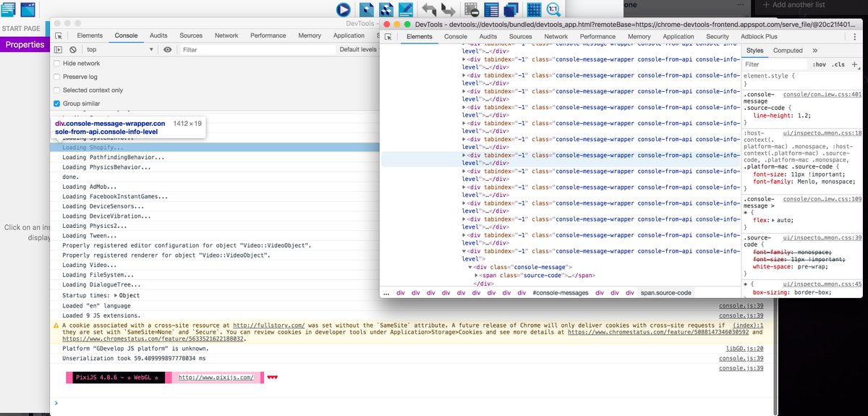Click the second top-left window icon
The height and width of the screenshot is (416, 868).
pos(27,9)
